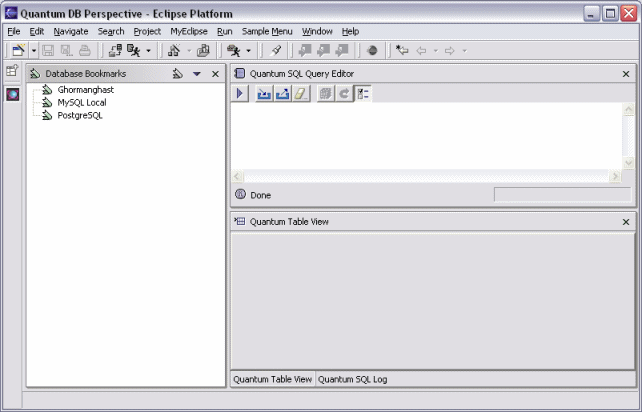
Task: Open the Sample Menu
Action: pyautogui.click(x=267, y=31)
